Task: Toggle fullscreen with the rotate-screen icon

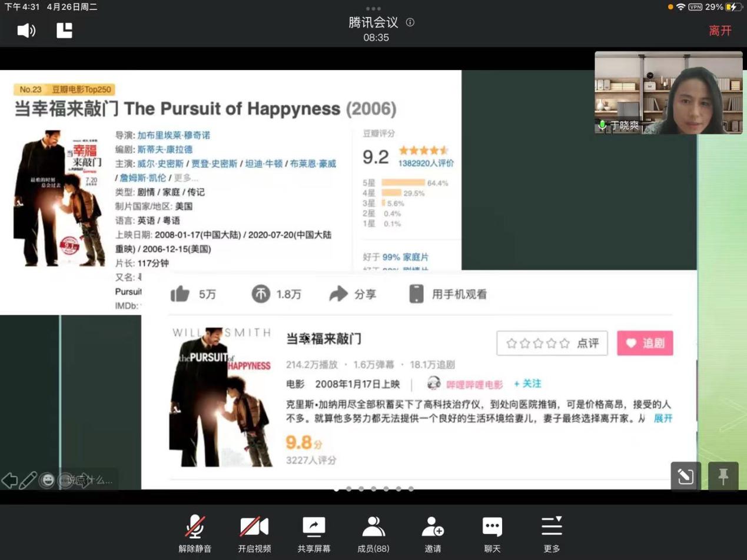Action: pos(685,476)
